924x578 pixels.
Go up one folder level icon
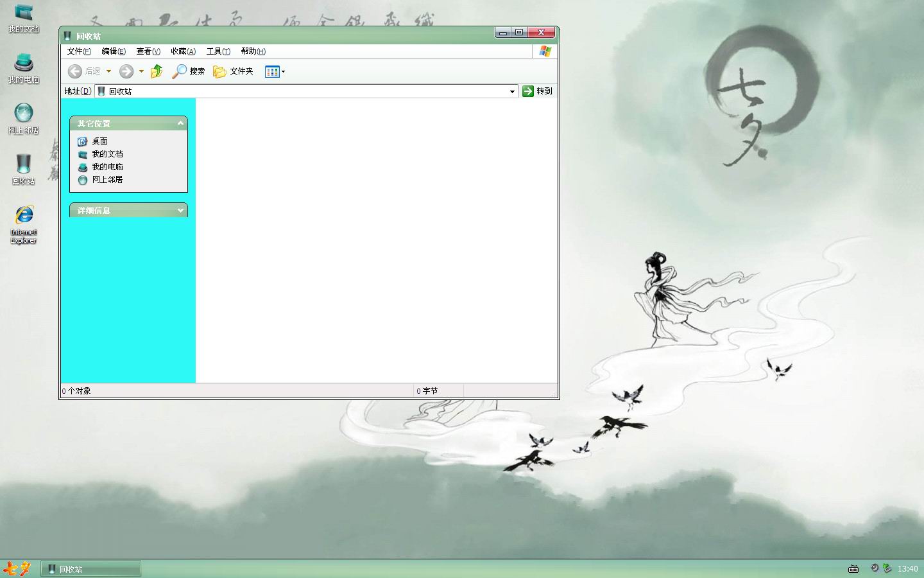157,71
